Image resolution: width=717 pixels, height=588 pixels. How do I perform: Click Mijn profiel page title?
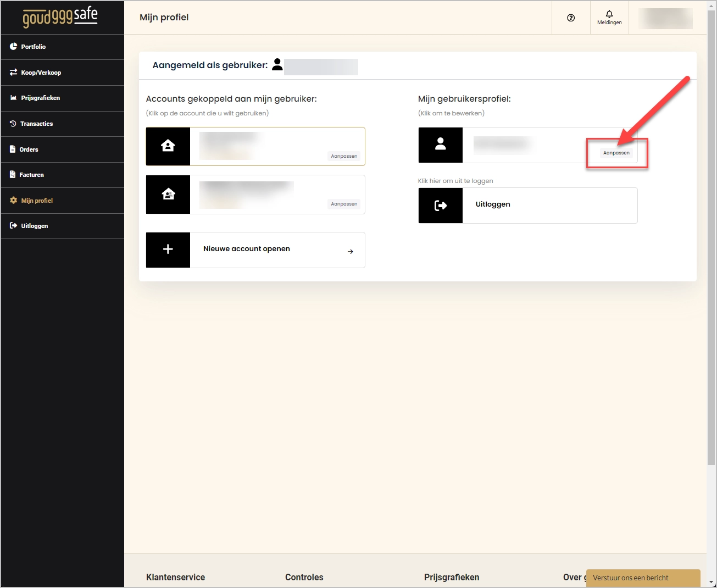[164, 18]
